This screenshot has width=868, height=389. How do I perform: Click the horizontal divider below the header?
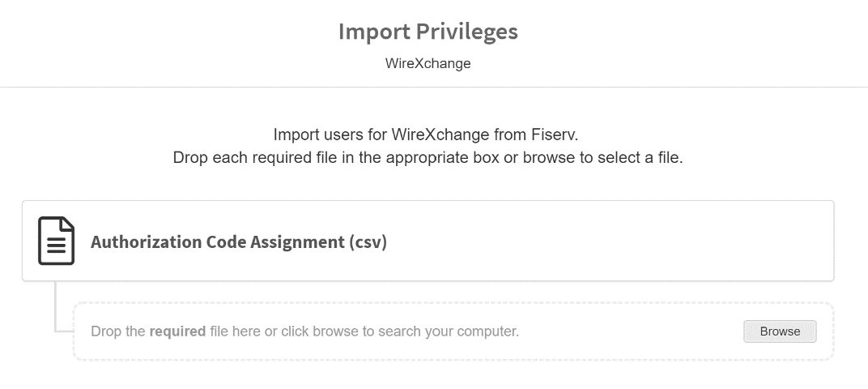[434, 87]
